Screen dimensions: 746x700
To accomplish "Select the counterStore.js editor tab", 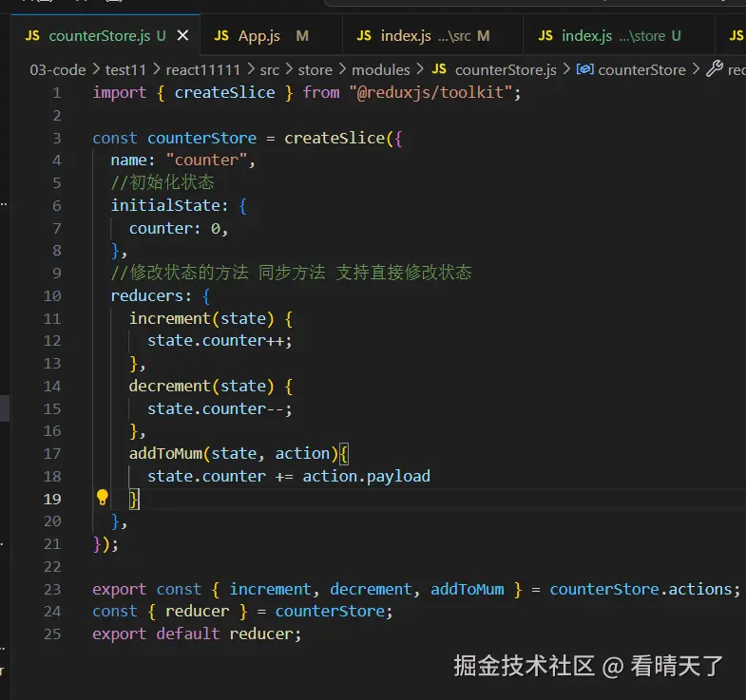I will click(x=105, y=36).
